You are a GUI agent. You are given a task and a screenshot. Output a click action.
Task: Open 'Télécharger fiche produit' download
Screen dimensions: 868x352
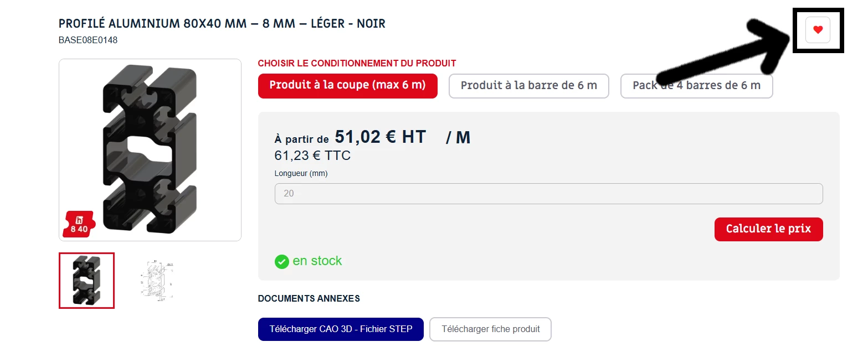click(x=491, y=329)
